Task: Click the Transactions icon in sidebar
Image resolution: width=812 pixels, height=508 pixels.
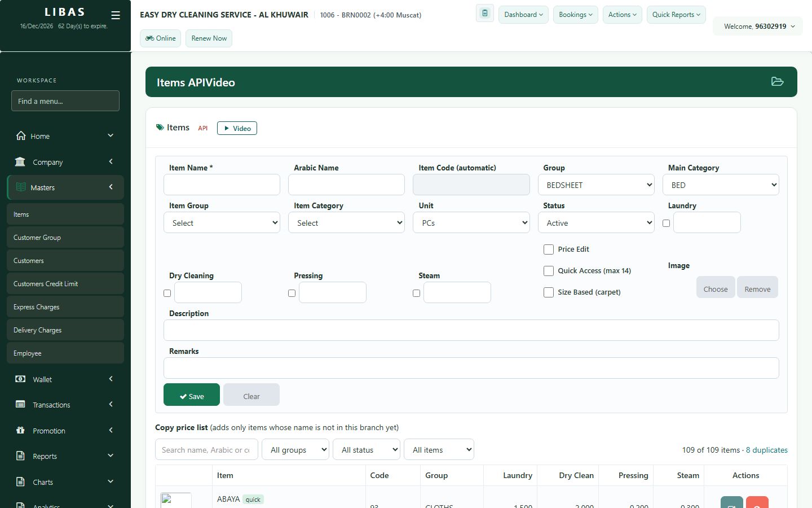Action: [x=20, y=405]
